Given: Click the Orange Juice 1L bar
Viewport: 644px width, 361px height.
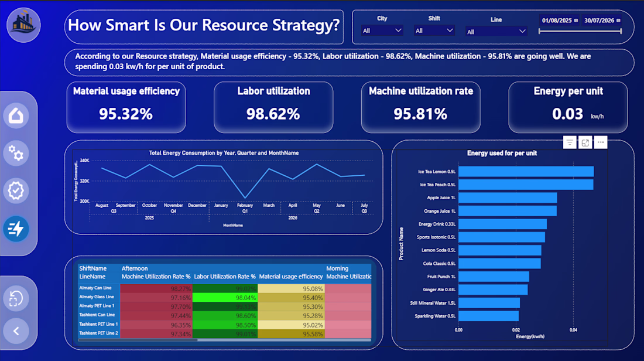Looking at the screenshot, I should pyautogui.click(x=508, y=211).
